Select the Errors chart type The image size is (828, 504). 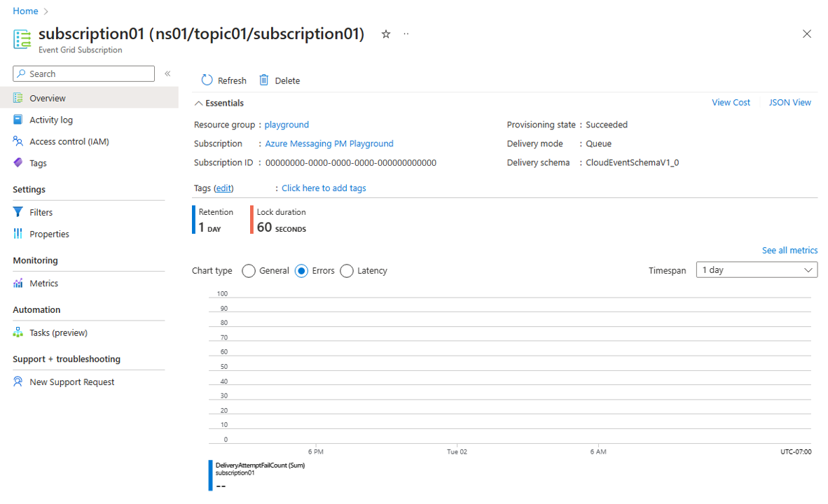coord(301,270)
